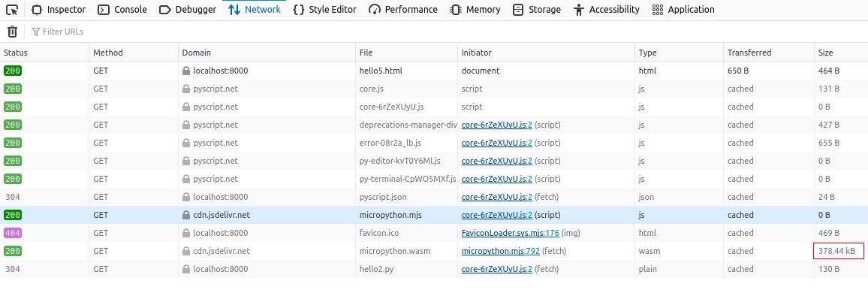Open the Debugger tab
Image resolution: width=868 pixels, height=293 pixels.
tap(187, 10)
